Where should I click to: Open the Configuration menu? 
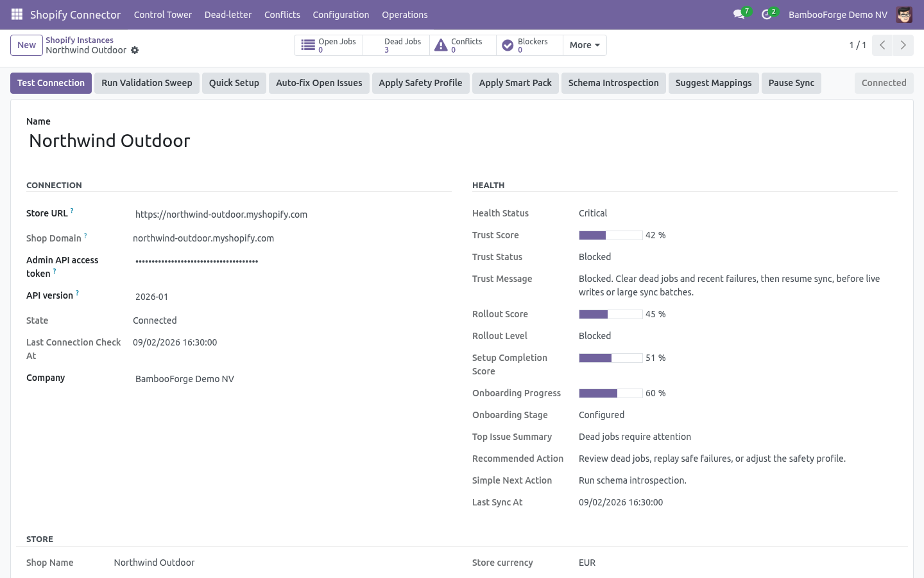pos(341,14)
